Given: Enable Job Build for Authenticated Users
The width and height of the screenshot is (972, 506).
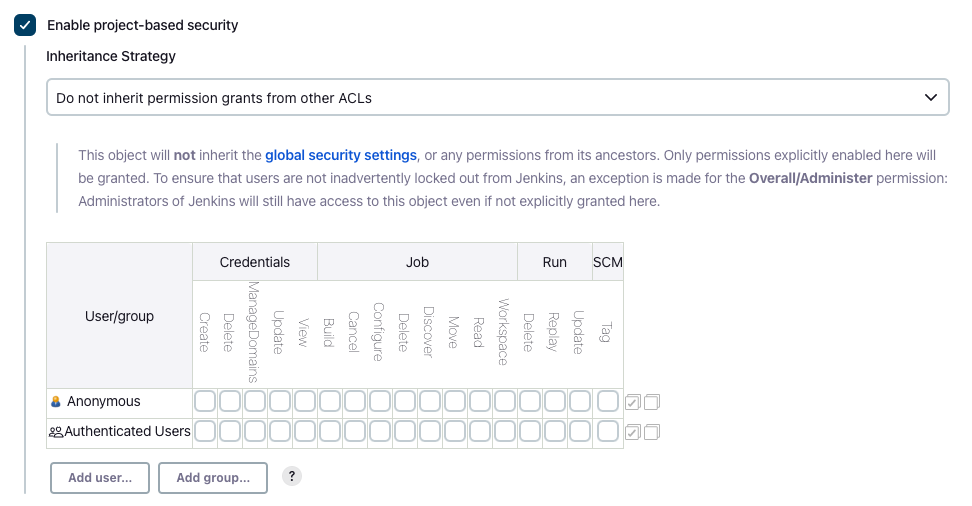Looking at the screenshot, I should pyautogui.click(x=330, y=432).
